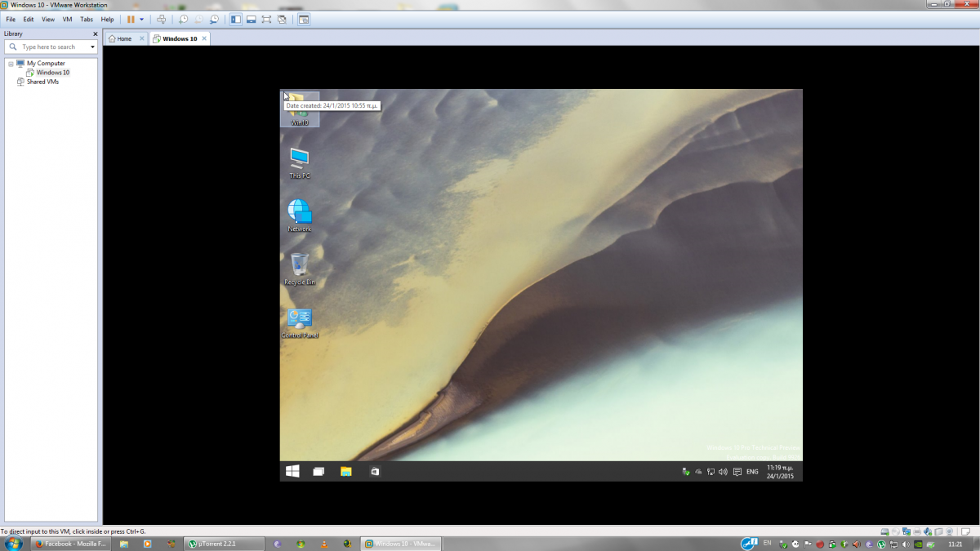This screenshot has height=551, width=980.
Task: Close the Windows 10 tab
Action: (204, 38)
